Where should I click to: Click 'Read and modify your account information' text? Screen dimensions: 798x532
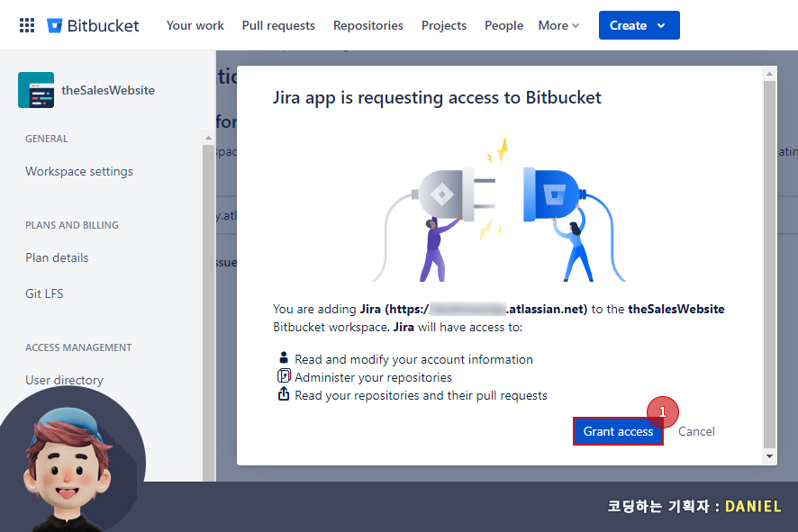[x=413, y=359]
